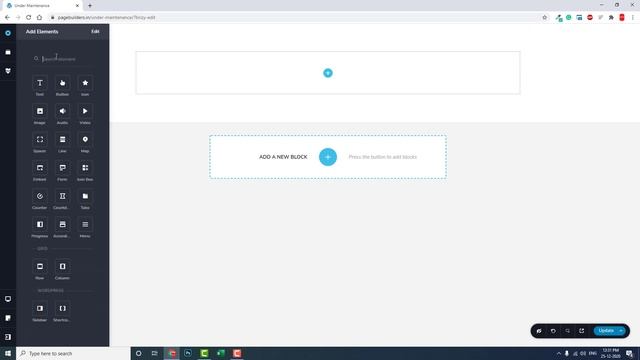Show hidden system tray icons

pyautogui.click(x=558, y=353)
